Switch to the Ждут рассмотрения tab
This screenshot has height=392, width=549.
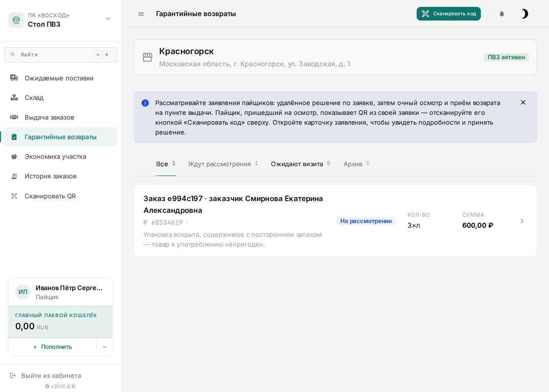223,164
